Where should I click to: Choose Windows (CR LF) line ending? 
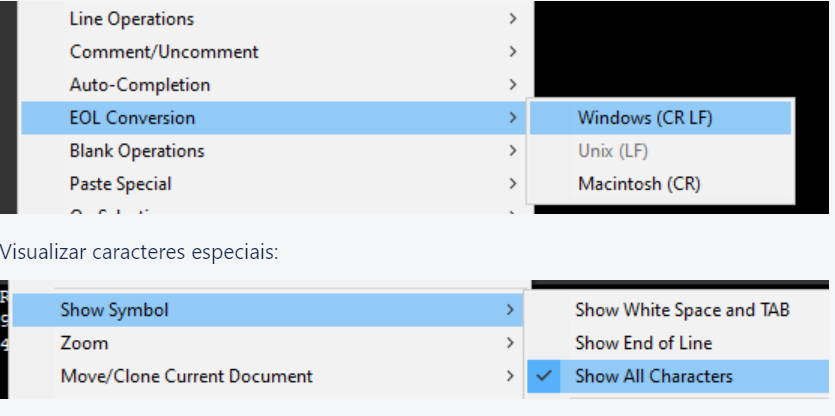tap(645, 118)
